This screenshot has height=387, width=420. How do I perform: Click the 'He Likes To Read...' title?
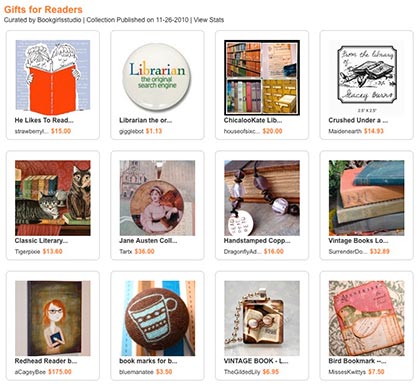click(44, 120)
